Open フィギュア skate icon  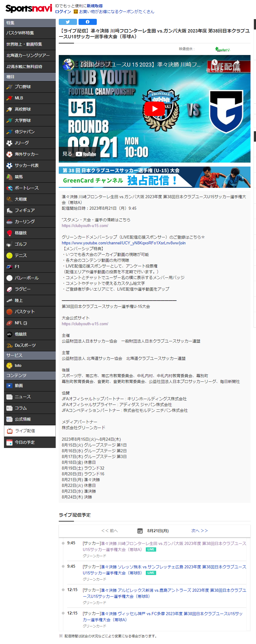pos(9,210)
